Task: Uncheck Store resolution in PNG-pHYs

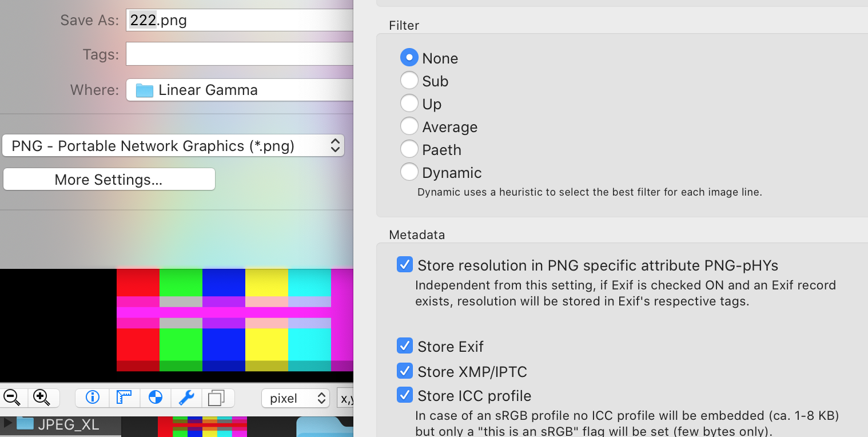Action: click(x=404, y=265)
